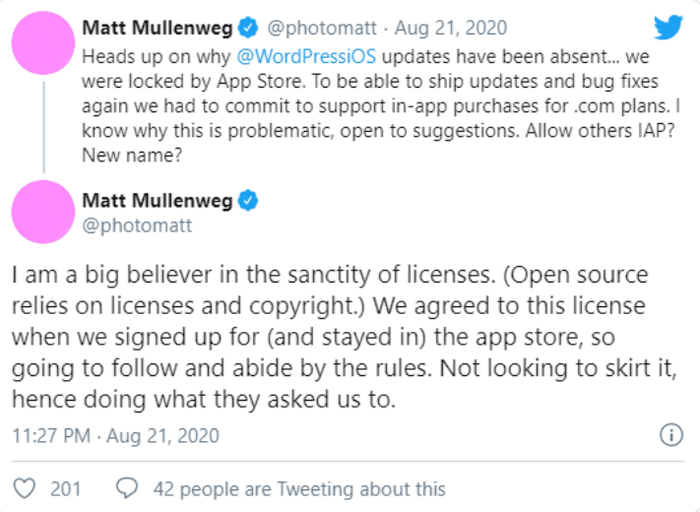Like the tweet with heart icon
The width and height of the screenshot is (700, 512).
pos(27,489)
